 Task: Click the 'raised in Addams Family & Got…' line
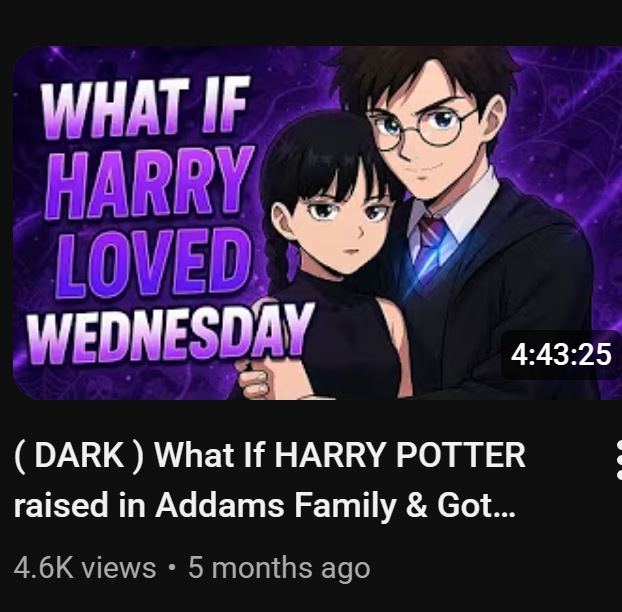click(265, 505)
